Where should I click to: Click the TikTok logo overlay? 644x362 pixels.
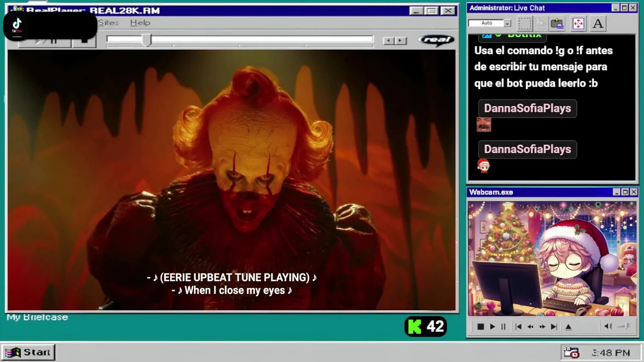pyautogui.click(x=17, y=25)
